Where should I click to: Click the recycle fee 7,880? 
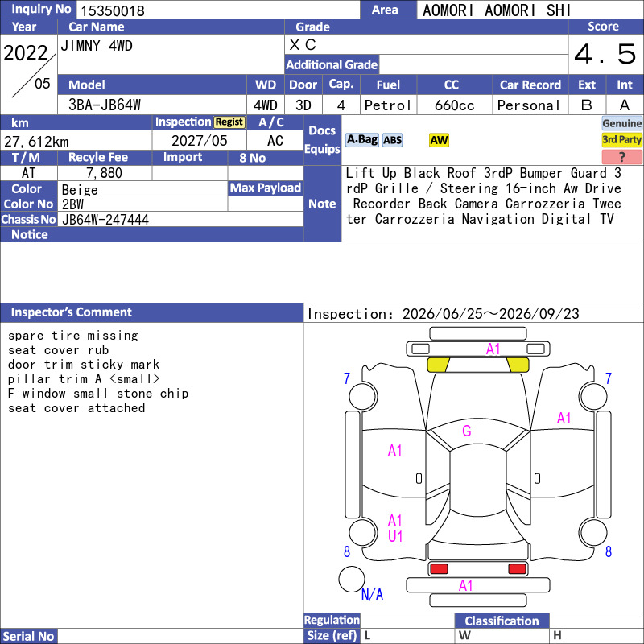tap(104, 173)
